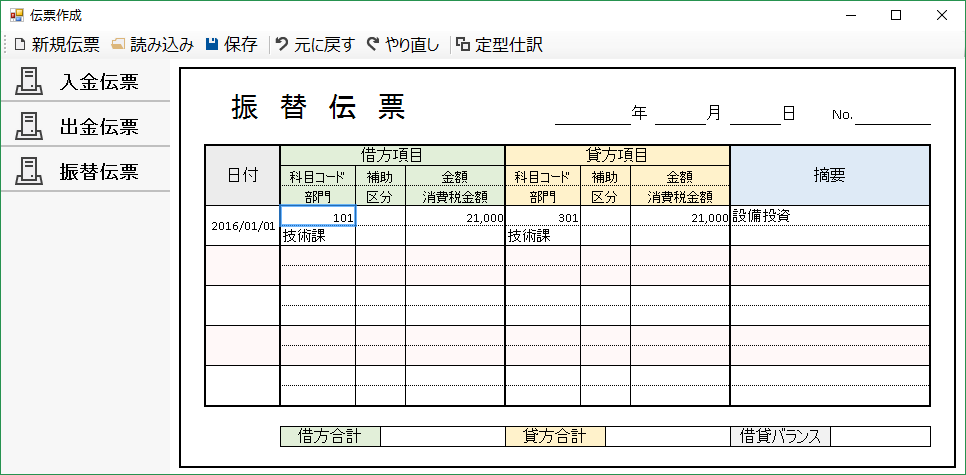Select the 出金伝票 slip icon
This screenshot has height=475, width=966.
(29, 126)
